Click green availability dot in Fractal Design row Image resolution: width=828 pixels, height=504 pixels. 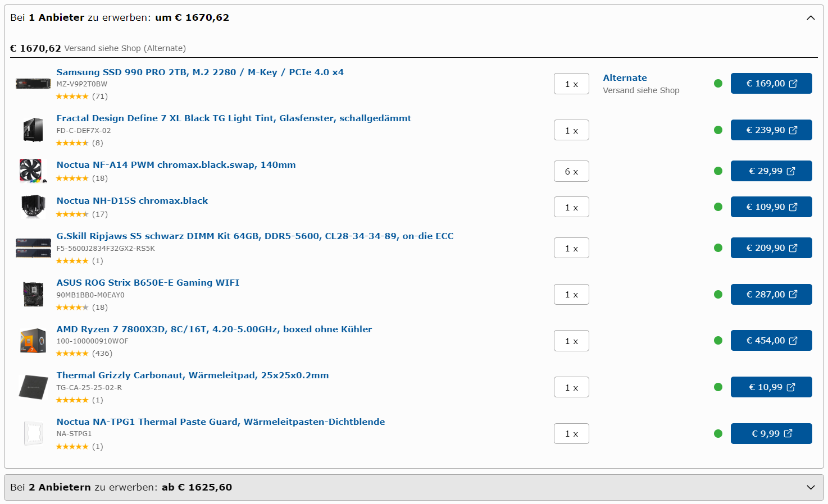[718, 130]
